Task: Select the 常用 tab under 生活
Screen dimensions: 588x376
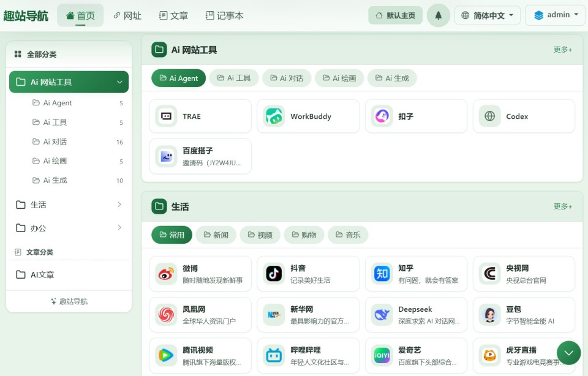Action: point(171,235)
